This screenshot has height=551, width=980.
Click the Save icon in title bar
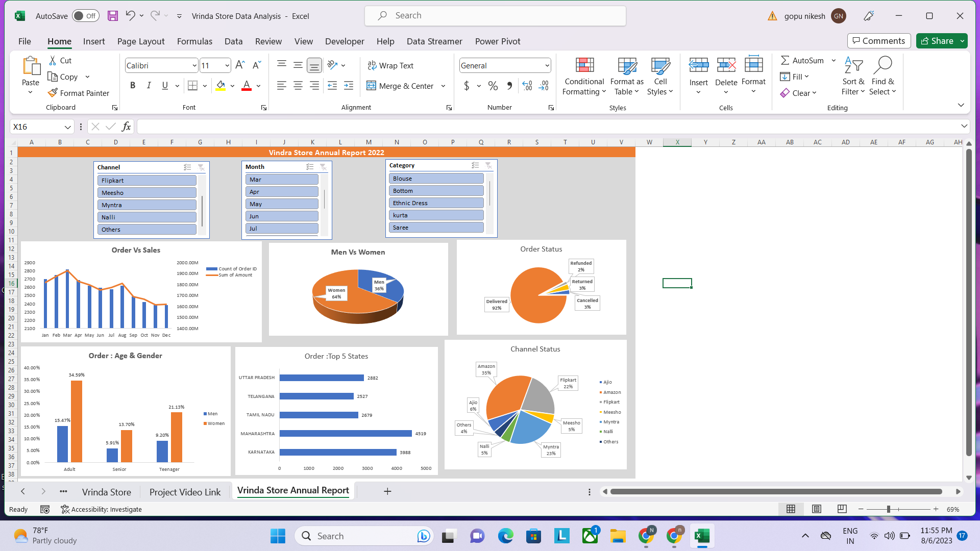tap(113, 16)
